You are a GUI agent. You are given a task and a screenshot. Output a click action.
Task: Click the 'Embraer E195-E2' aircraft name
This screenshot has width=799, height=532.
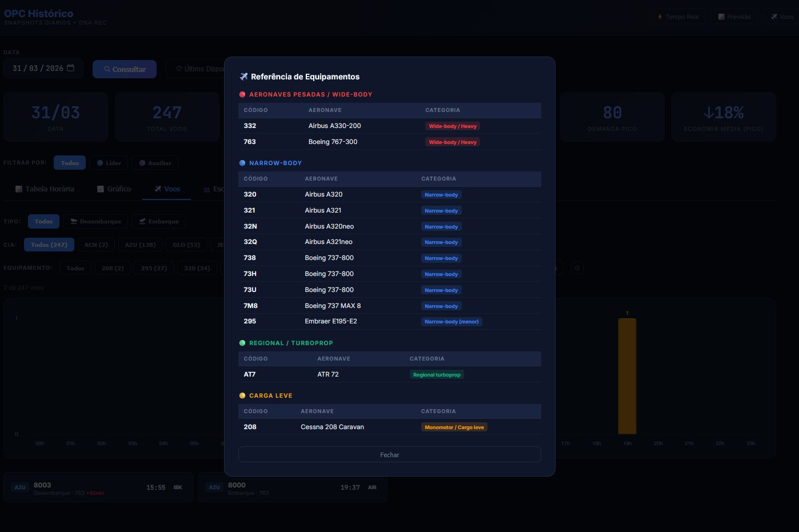pyautogui.click(x=331, y=321)
